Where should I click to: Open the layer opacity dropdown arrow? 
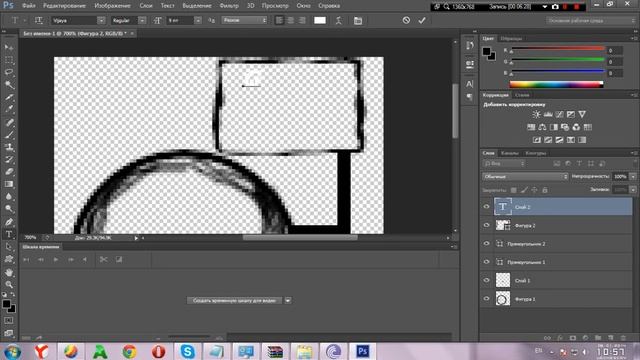pyautogui.click(x=633, y=177)
